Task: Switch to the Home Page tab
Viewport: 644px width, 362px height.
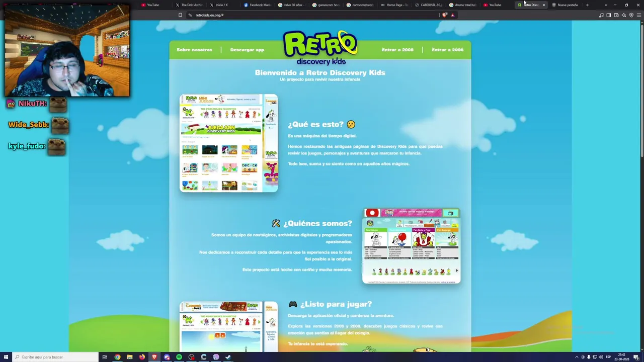Action: (394, 5)
